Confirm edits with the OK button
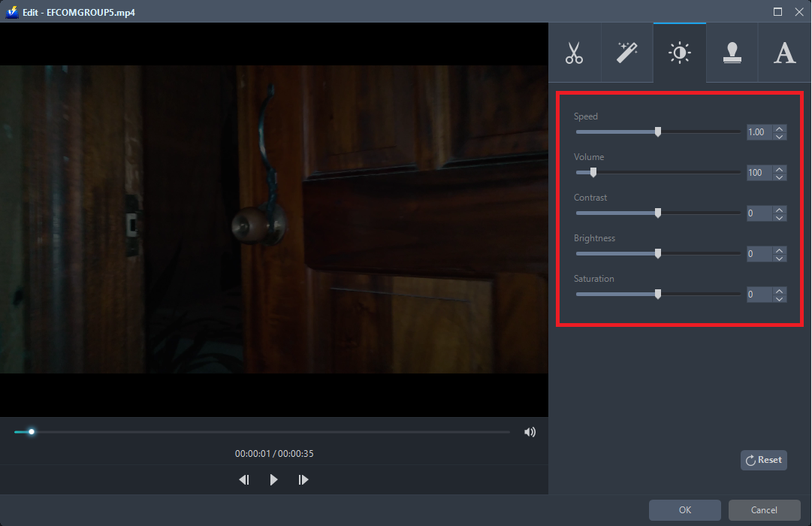This screenshot has width=812, height=526. (x=684, y=509)
